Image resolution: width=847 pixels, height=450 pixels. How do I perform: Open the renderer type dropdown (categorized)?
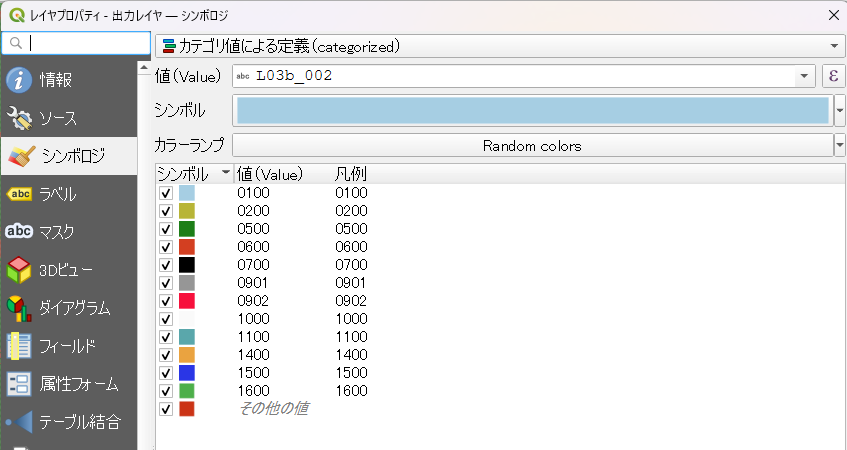pyautogui.click(x=835, y=46)
